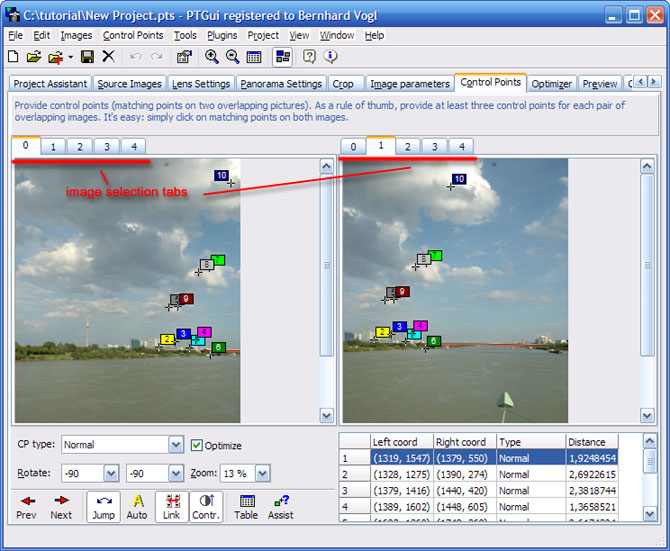Select image tab 2 in right pane

click(407, 146)
